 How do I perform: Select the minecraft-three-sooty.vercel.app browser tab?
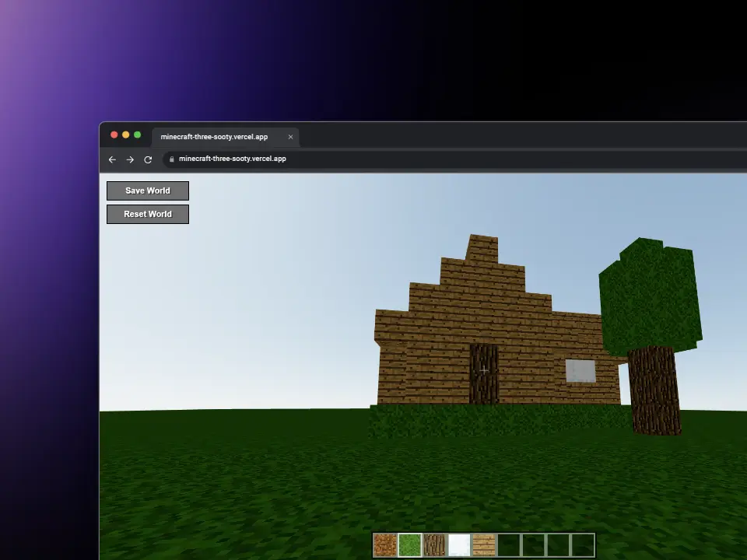[226, 137]
